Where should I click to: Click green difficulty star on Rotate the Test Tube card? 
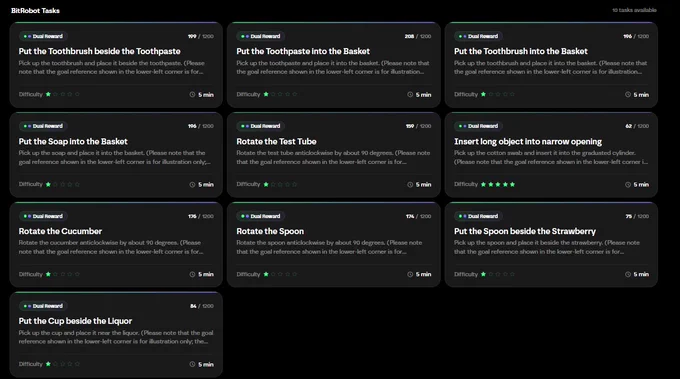point(266,184)
